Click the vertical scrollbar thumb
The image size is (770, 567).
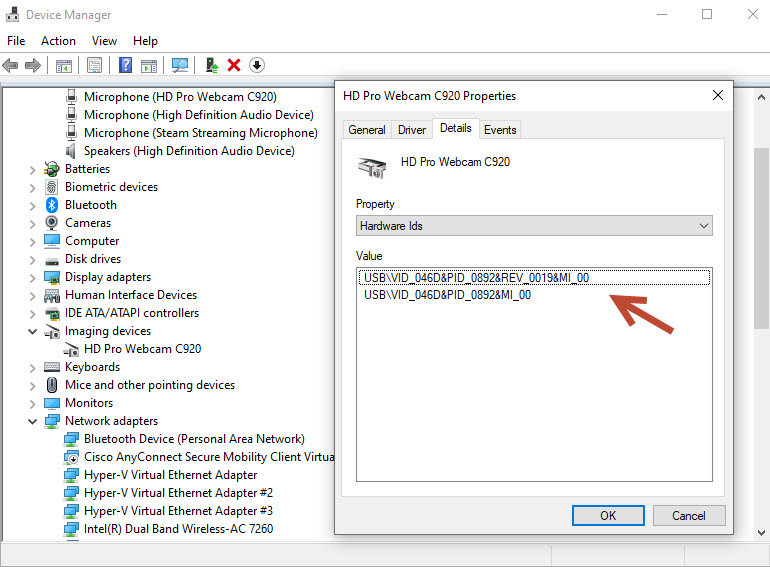(x=761, y=238)
